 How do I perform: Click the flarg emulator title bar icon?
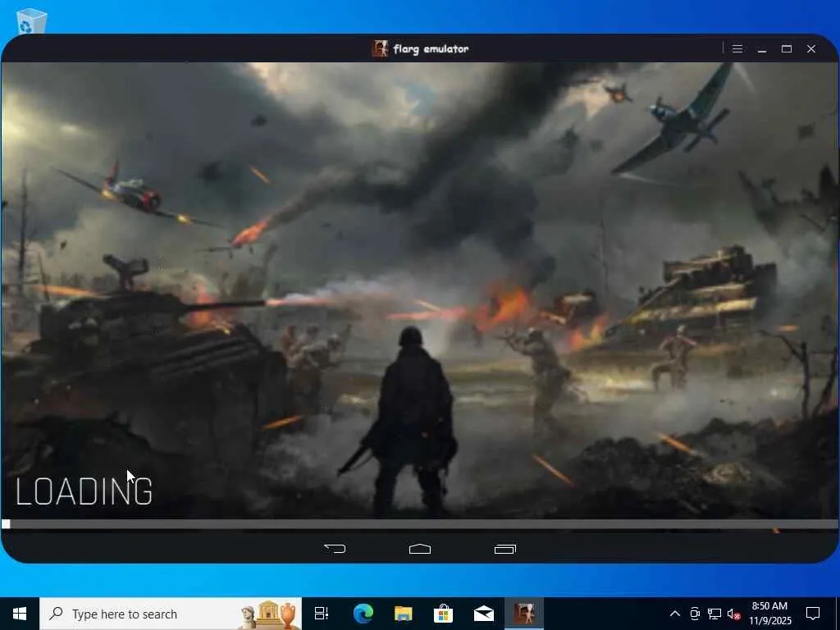coord(380,48)
